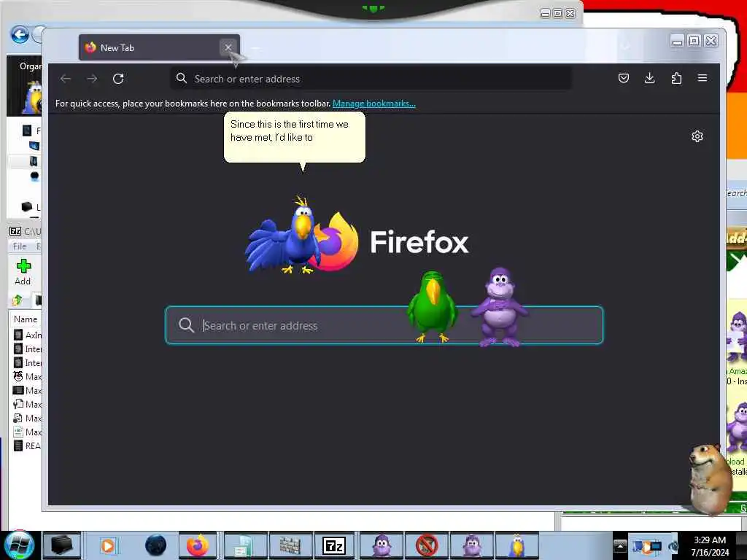Click the up folder icon in 7-Zip
The width and height of the screenshot is (747, 560).
click(18, 300)
